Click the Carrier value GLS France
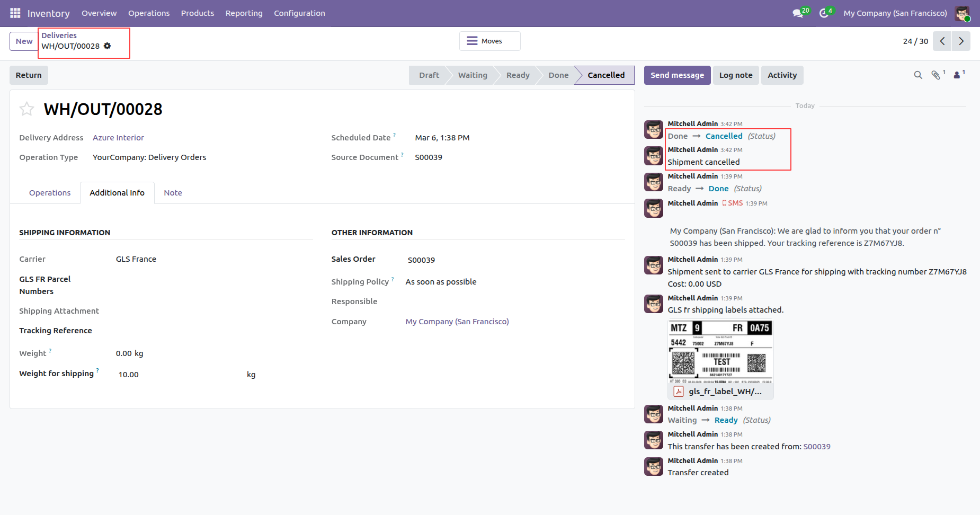 pyautogui.click(x=136, y=259)
